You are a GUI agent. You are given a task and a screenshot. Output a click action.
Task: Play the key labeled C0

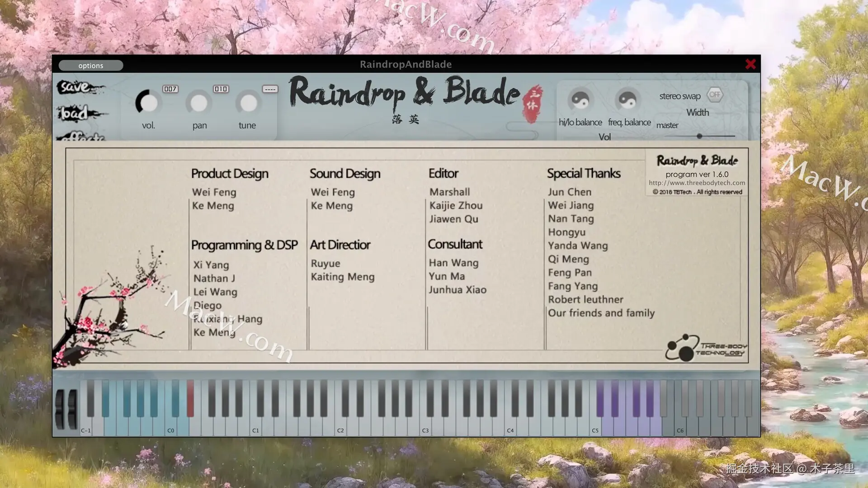(x=171, y=425)
